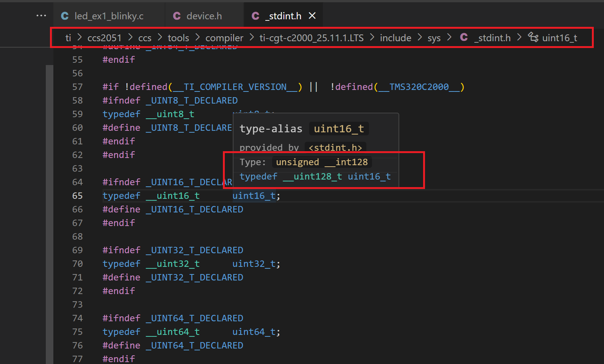Click _UINT8_T_DECLARED on line 58
Screen dimensions: 604x364
191,101
